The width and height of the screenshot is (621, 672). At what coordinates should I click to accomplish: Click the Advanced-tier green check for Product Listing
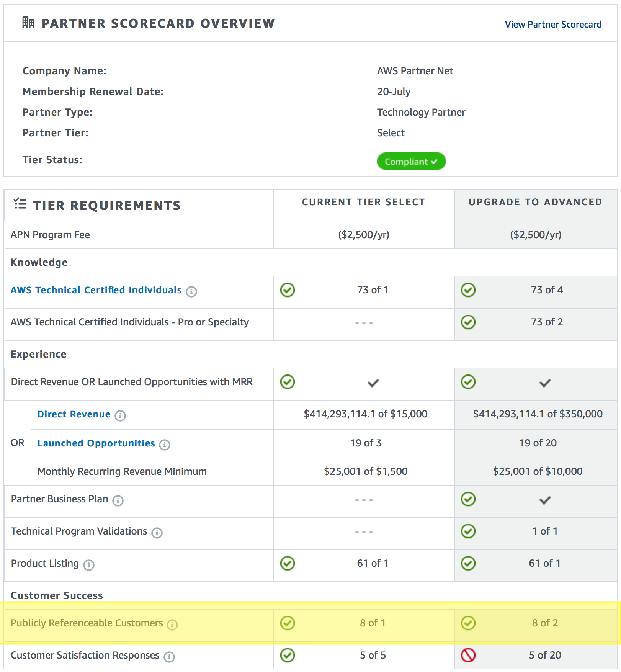coord(468,563)
